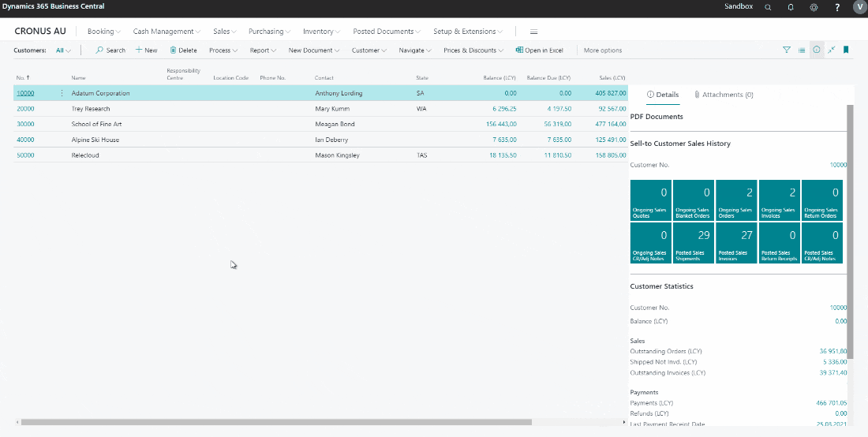Switch to the Attachments (0) tab

point(724,95)
